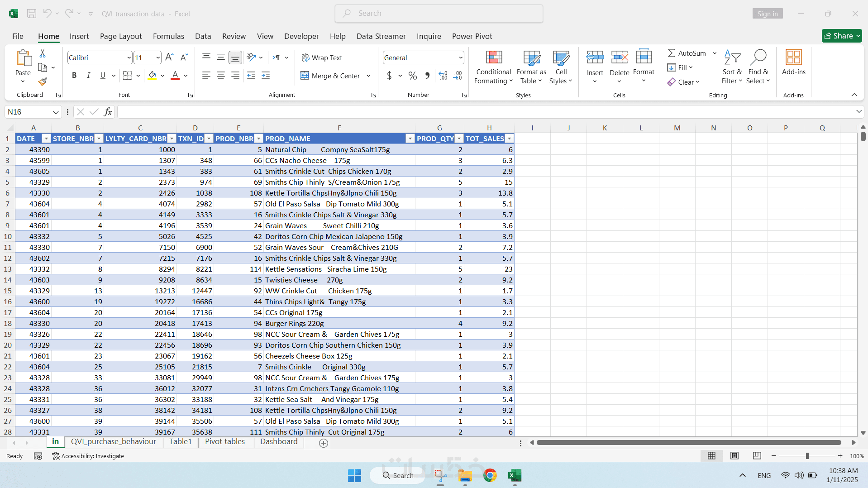Image resolution: width=868 pixels, height=488 pixels.
Task: Open the General number format dropdown
Action: [461, 57]
